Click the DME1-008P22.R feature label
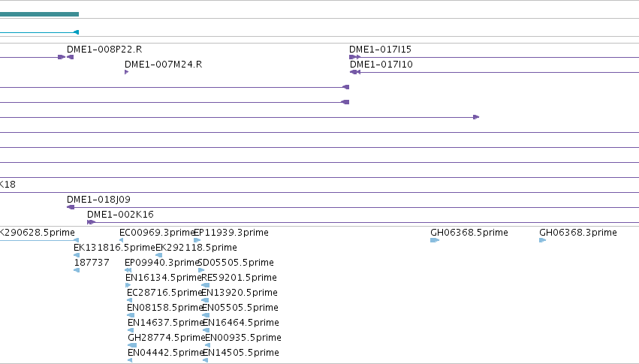The image size is (639, 364). click(104, 50)
